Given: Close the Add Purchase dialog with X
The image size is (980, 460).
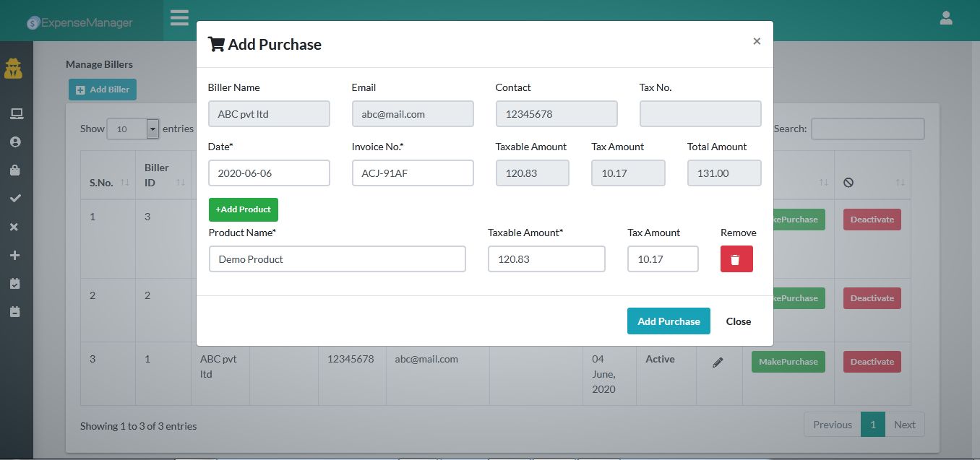Looking at the screenshot, I should (x=757, y=41).
